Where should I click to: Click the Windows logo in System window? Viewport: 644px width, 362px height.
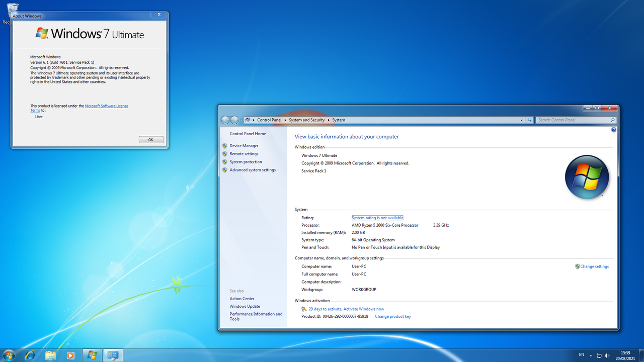587,177
